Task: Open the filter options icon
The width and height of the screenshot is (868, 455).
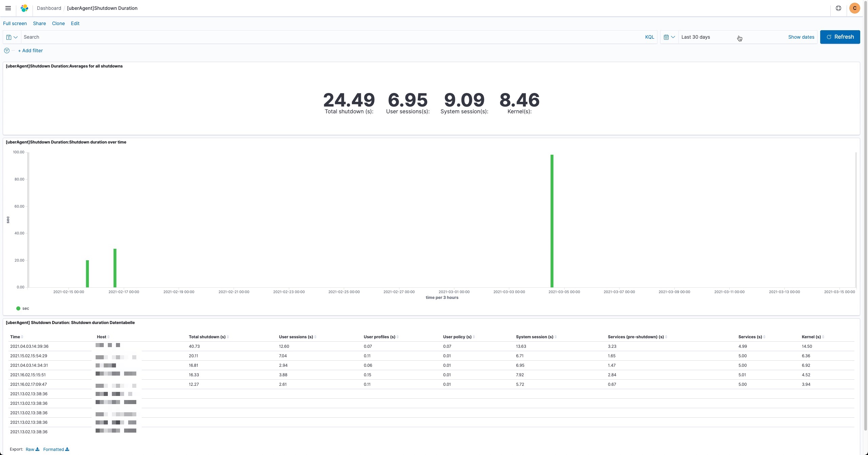Action: (6, 51)
